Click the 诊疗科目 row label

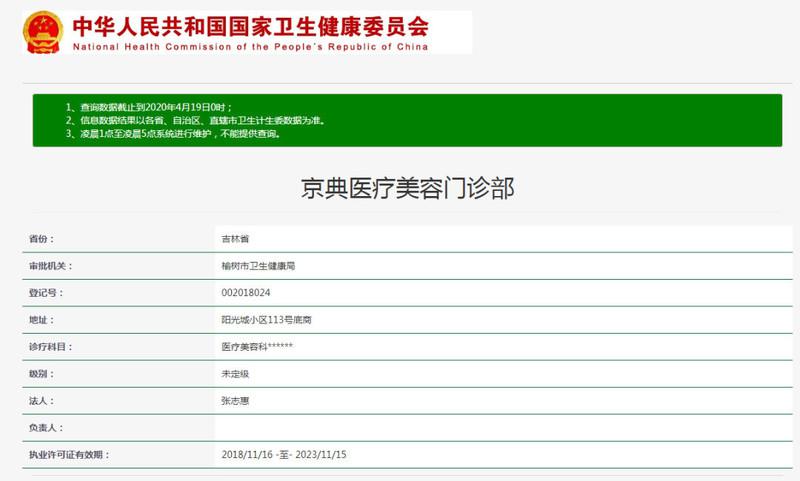coord(51,347)
